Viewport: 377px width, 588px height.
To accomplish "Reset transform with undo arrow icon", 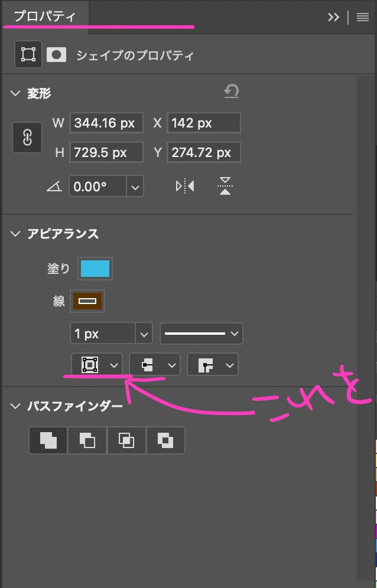I will (x=231, y=91).
